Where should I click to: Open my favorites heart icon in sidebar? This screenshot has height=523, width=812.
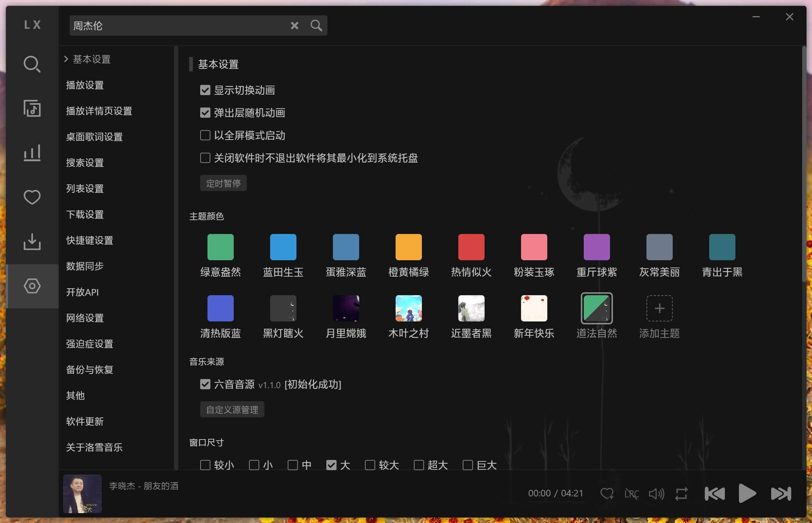(x=32, y=197)
